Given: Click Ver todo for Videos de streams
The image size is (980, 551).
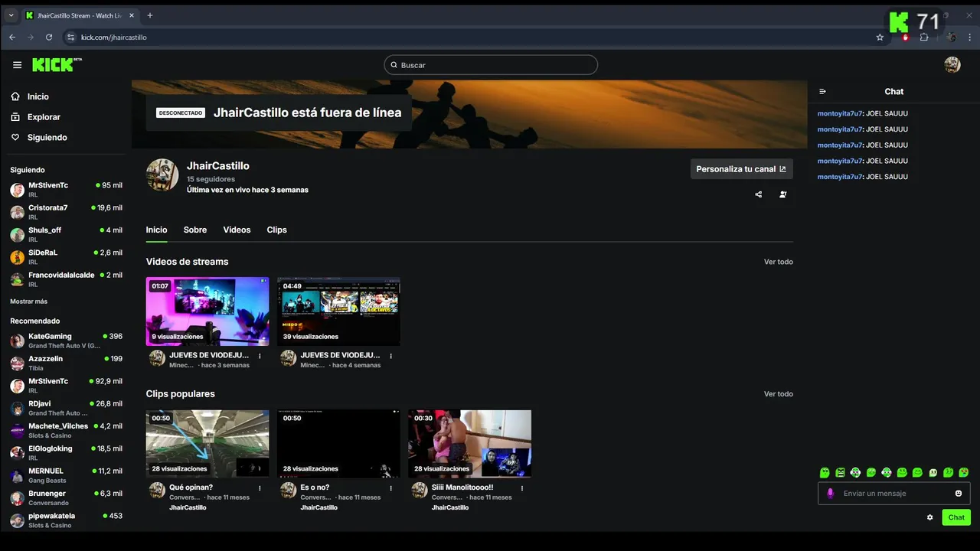Looking at the screenshot, I should click(778, 262).
